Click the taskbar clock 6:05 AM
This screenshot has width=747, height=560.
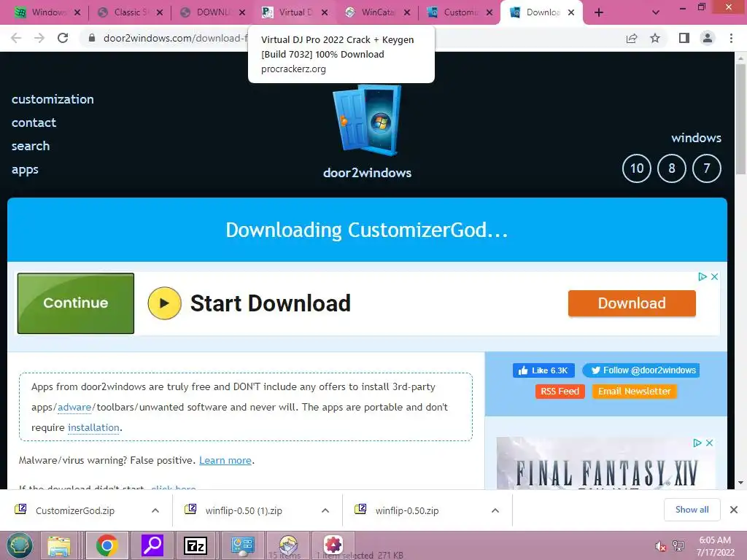715,546
